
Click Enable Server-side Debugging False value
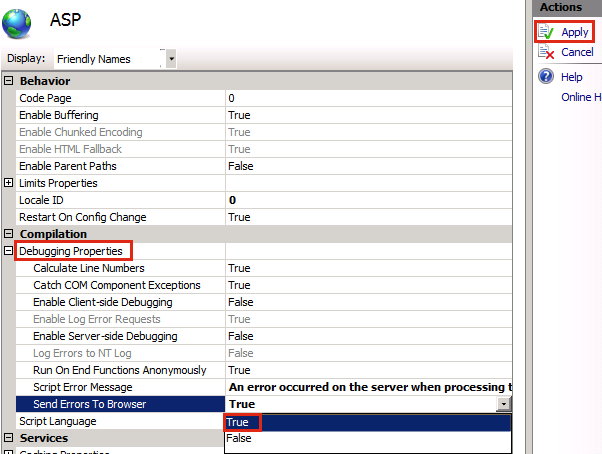coord(240,336)
